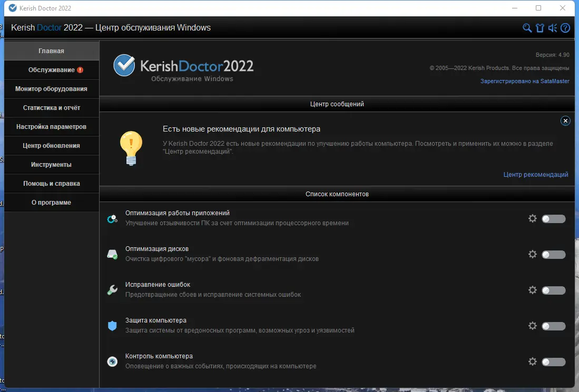Viewport: 579px width, 392px height.
Task: Mute sounds with the speaker icon
Action: (552, 27)
